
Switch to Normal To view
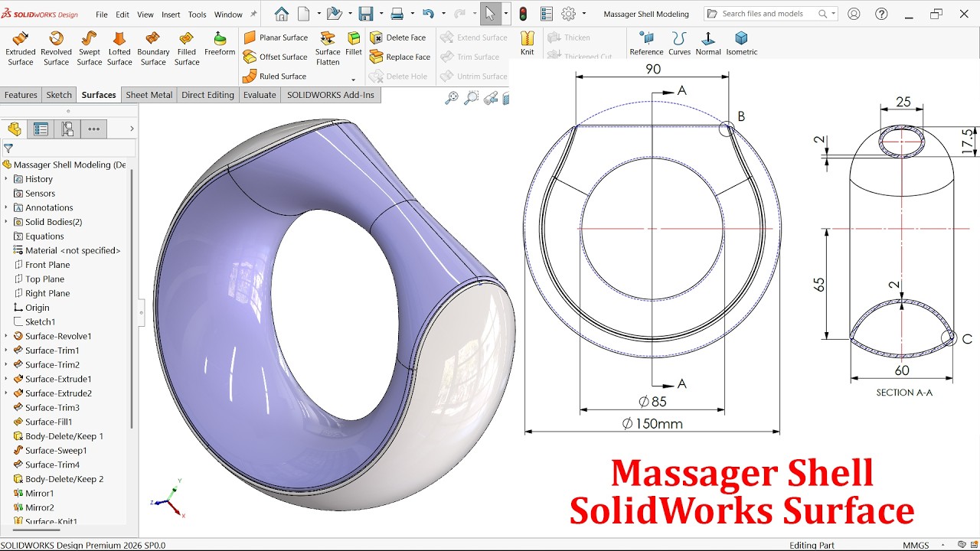[x=708, y=44]
